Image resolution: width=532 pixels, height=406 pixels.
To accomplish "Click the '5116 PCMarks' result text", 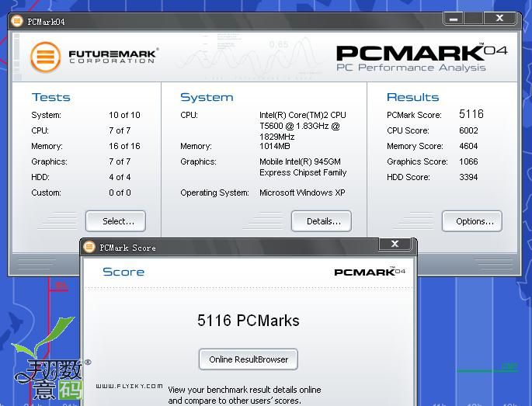I will (249, 321).
